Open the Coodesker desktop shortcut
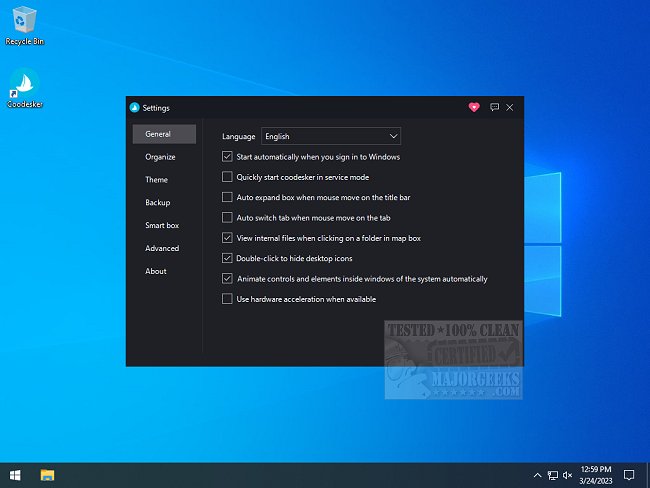This screenshot has height=488, width=650. [24, 87]
